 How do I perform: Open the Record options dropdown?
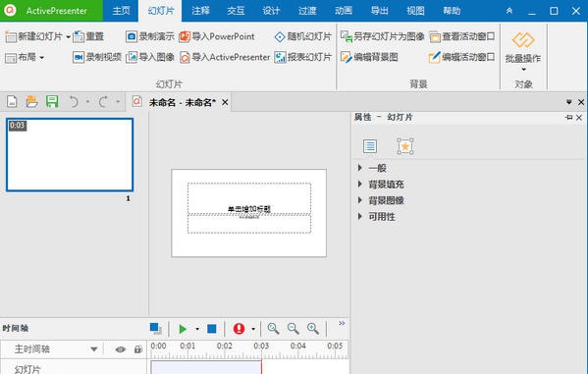(253, 329)
